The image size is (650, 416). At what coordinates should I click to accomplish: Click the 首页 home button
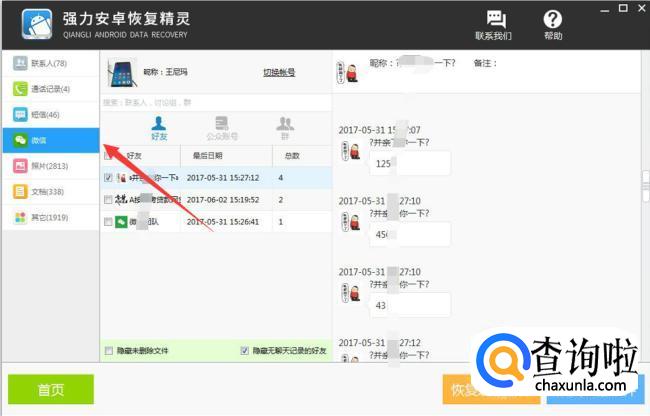[x=51, y=389]
